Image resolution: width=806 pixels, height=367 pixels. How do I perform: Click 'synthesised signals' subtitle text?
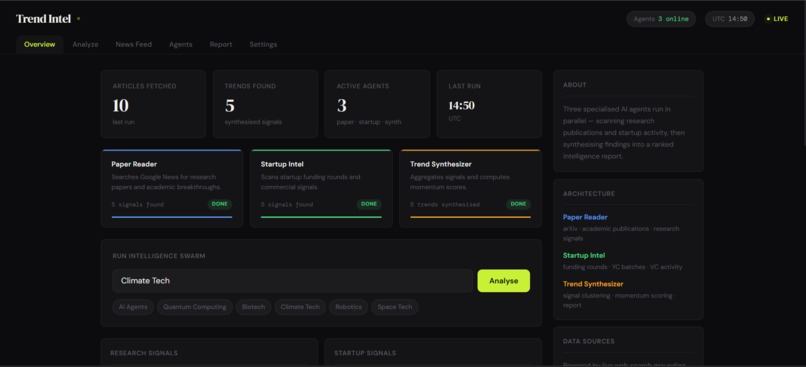253,122
